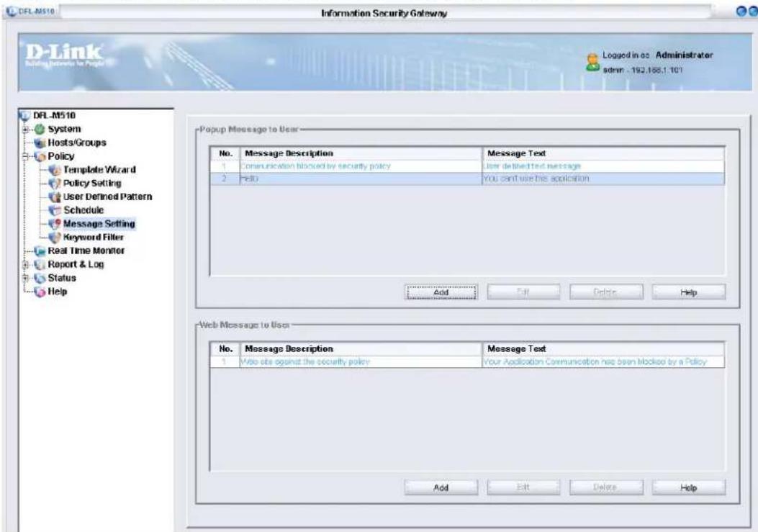Select DFL-M510 root label

(54, 116)
